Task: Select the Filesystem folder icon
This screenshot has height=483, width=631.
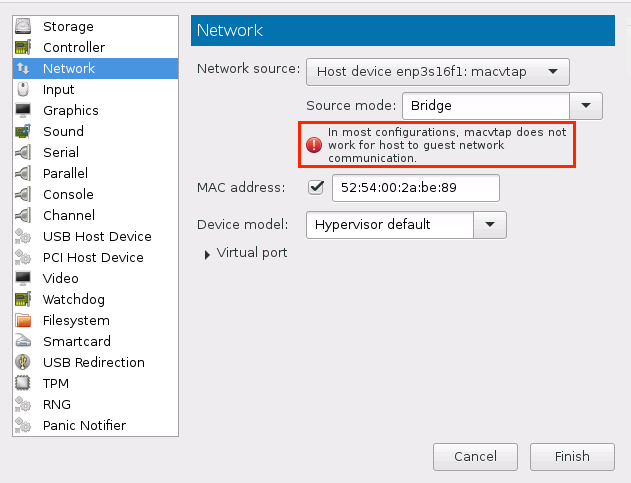Action: tap(23, 321)
